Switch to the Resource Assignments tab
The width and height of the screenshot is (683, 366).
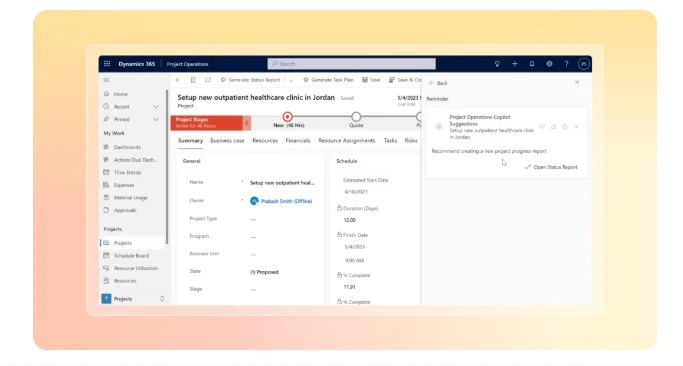coord(347,141)
